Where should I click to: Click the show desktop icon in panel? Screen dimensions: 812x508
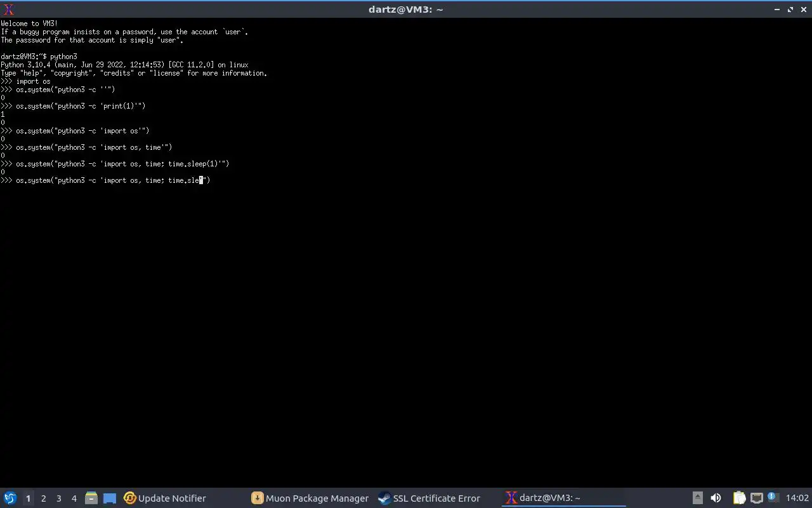(110, 498)
